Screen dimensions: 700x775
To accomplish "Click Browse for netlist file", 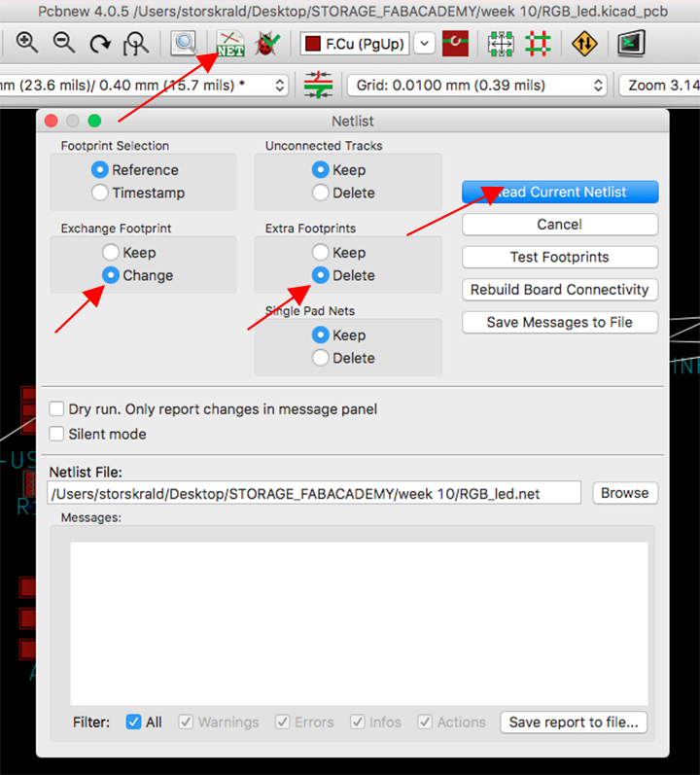I will coord(625,493).
